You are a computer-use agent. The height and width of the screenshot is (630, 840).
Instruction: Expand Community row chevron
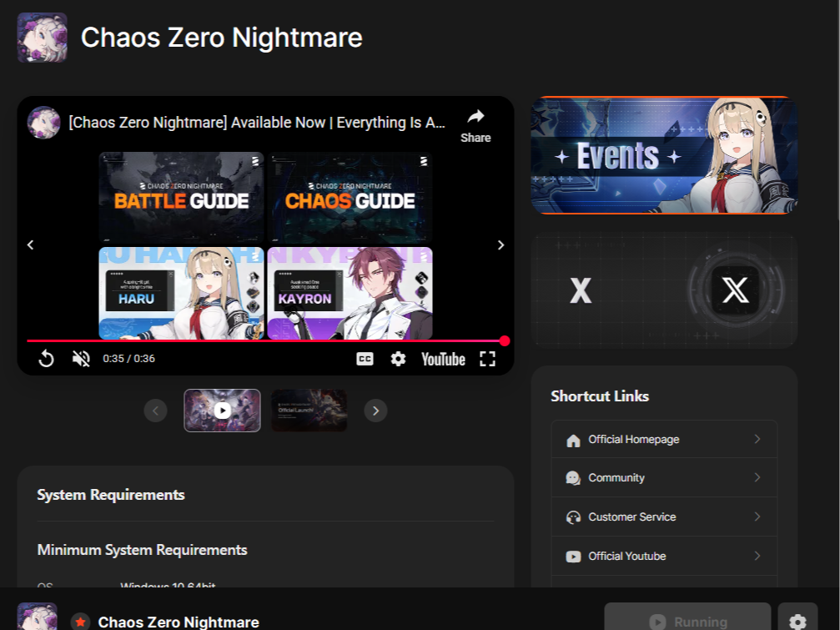tap(757, 477)
